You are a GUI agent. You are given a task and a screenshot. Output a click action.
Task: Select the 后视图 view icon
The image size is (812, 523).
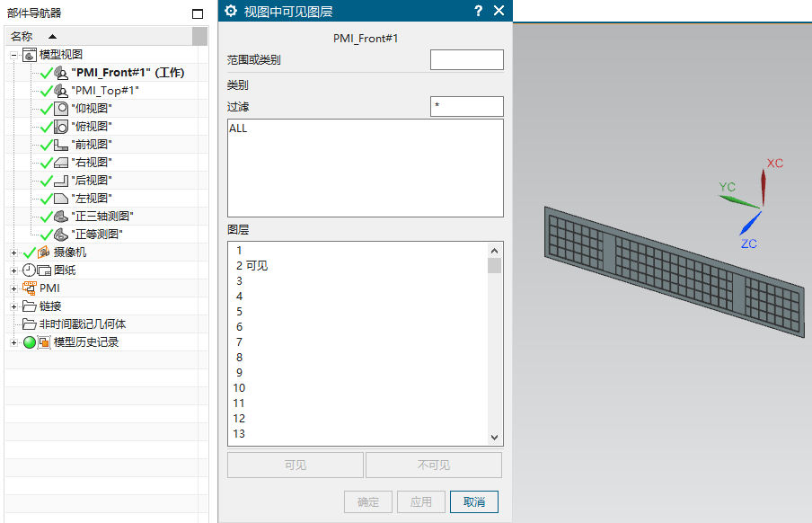click(61, 181)
